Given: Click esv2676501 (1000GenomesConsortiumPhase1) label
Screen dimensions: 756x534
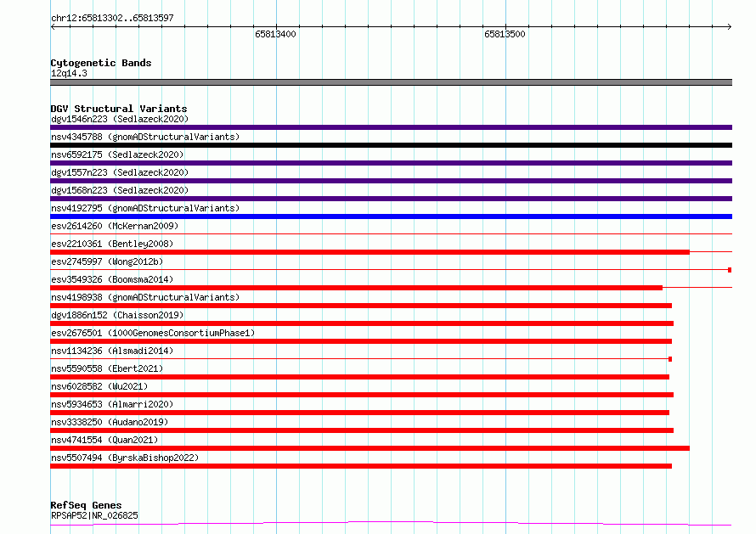Looking at the screenshot, I should click(x=153, y=333).
